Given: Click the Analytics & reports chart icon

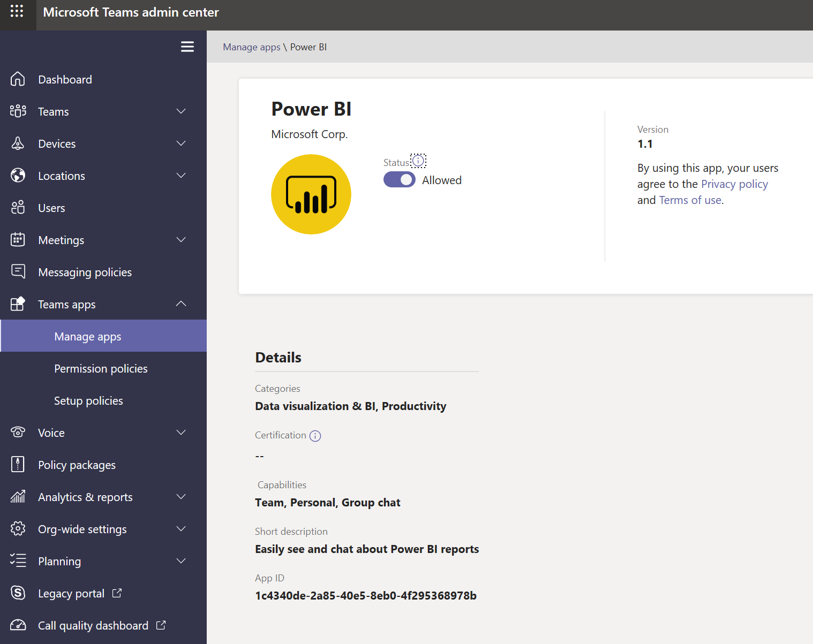Looking at the screenshot, I should 18,497.
